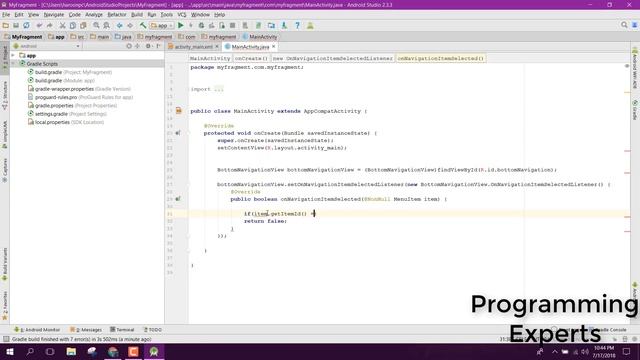Click the onCreate override gutter icon
The width and height of the screenshot is (640, 360).
pyautogui.click(x=178, y=133)
